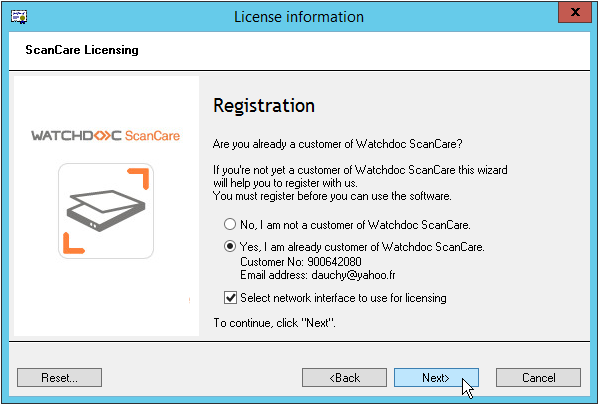Click the gray scanner illustration icon
This screenshot has width=599, height=405.
(106, 210)
